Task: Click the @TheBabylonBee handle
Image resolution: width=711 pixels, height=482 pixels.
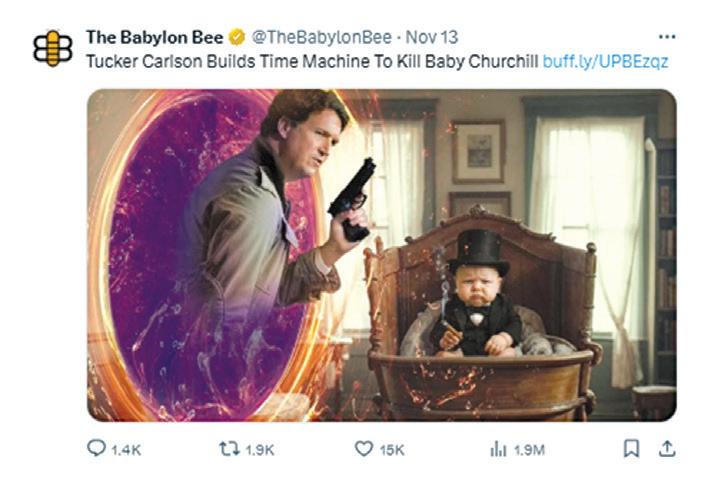Action: (x=320, y=37)
